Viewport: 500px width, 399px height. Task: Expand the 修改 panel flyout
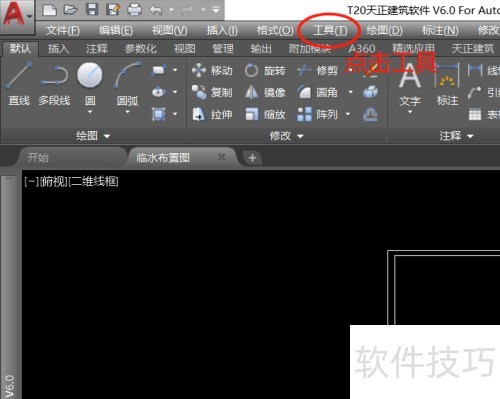(286, 136)
